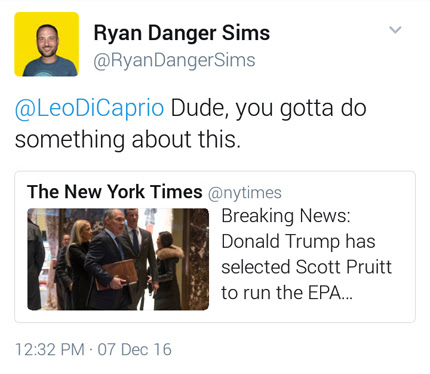Screen dimensions: 430x374
Task: Open the @RyanDangerSims handle
Action: click(174, 61)
